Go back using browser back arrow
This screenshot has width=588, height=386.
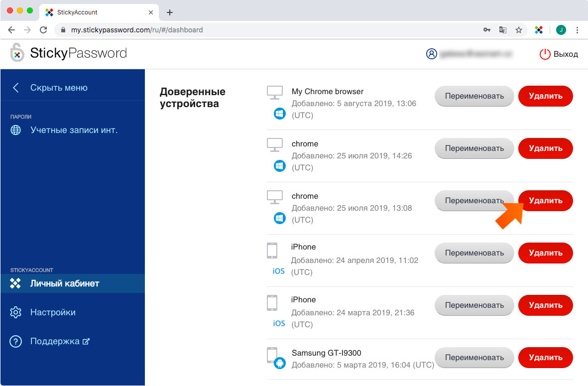click(x=11, y=30)
